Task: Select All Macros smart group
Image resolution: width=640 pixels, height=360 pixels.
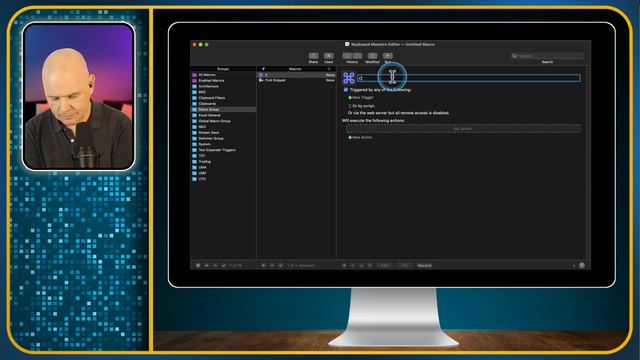Action: 224,75
